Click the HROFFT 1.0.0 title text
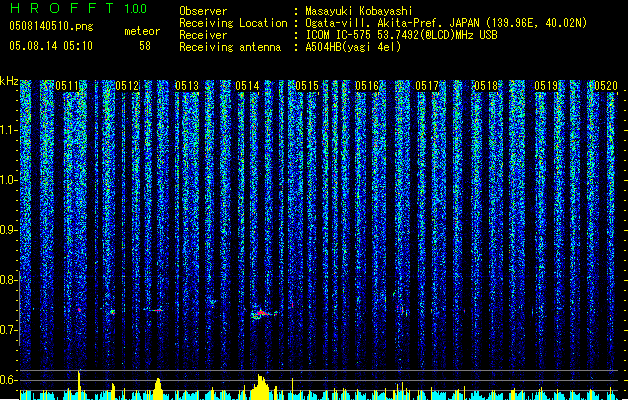 [79, 8]
